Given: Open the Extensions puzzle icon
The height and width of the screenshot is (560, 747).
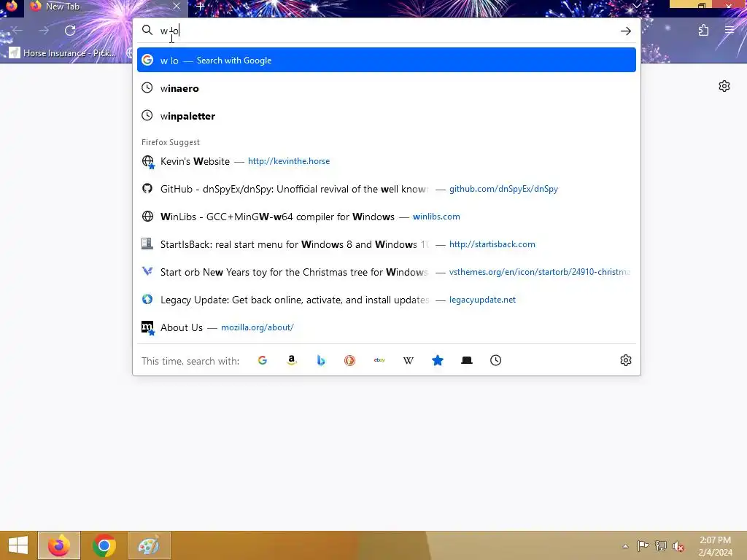Looking at the screenshot, I should coord(703,31).
